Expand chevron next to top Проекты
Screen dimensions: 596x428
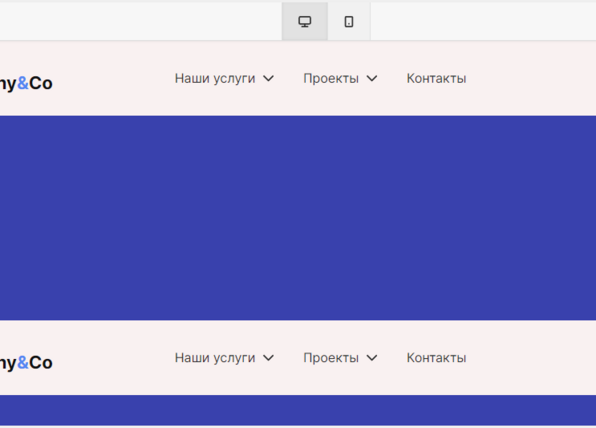372,79
